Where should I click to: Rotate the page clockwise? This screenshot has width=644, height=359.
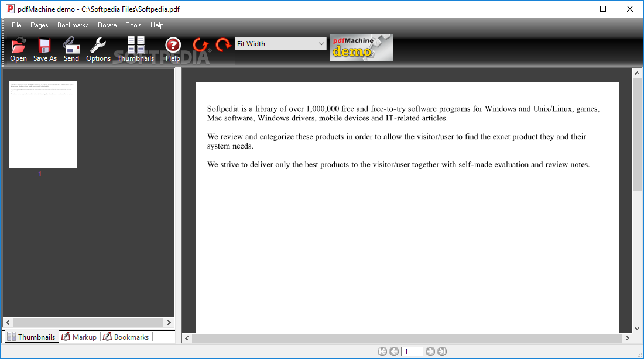(223, 44)
